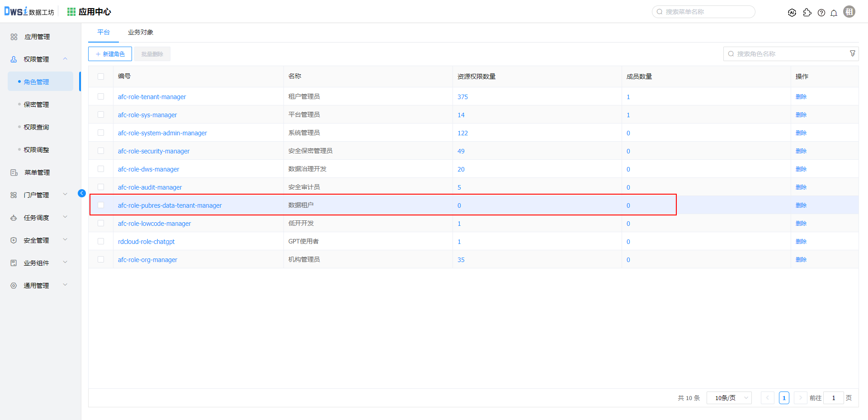Image resolution: width=868 pixels, height=420 pixels.
Task: Click the filter funnel icon
Action: point(852,53)
